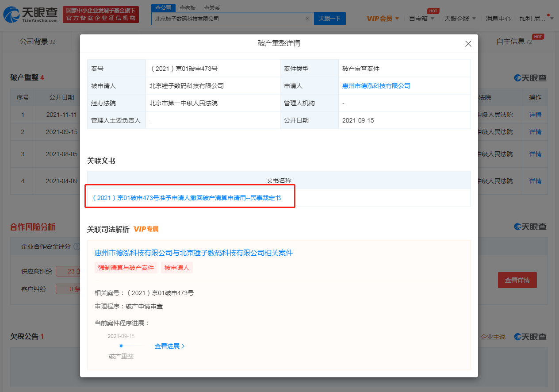Clear the search box with the × icon
559x392 pixels.
(x=307, y=19)
